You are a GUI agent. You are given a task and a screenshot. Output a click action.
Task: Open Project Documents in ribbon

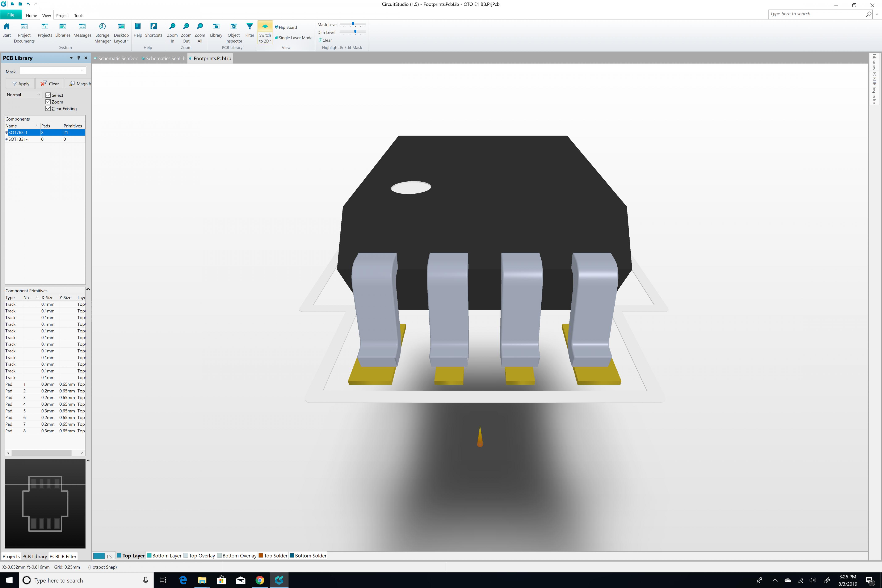tap(24, 33)
